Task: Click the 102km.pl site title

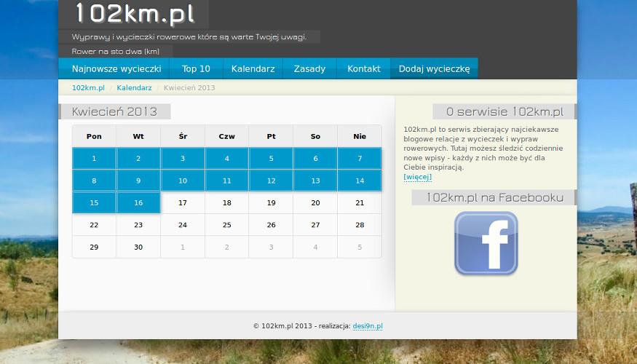Action: (x=134, y=14)
